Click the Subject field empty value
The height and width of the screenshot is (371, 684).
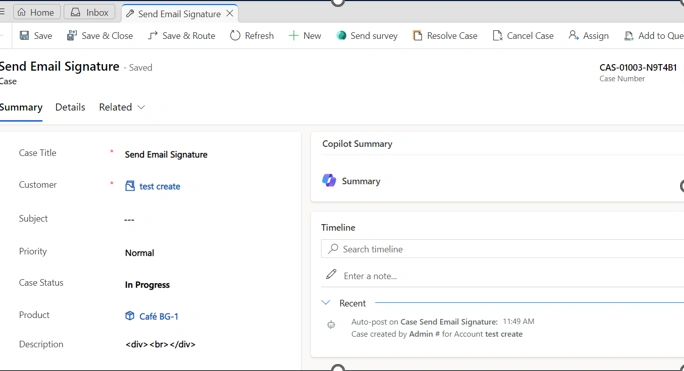tap(129, 220)
